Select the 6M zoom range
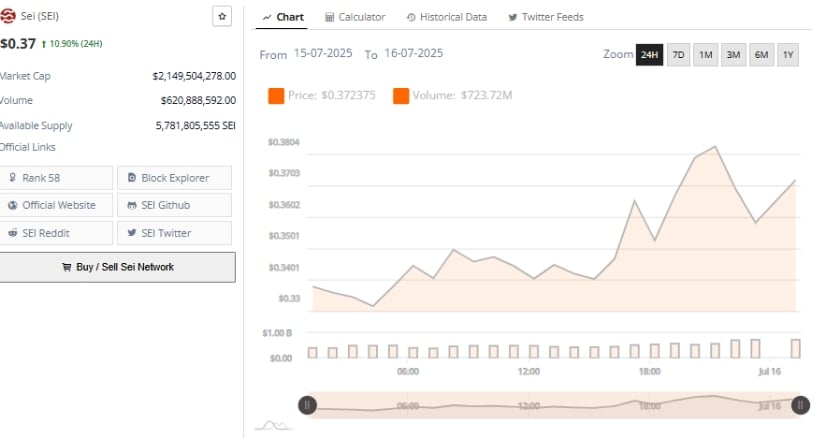 coord(761,55)
